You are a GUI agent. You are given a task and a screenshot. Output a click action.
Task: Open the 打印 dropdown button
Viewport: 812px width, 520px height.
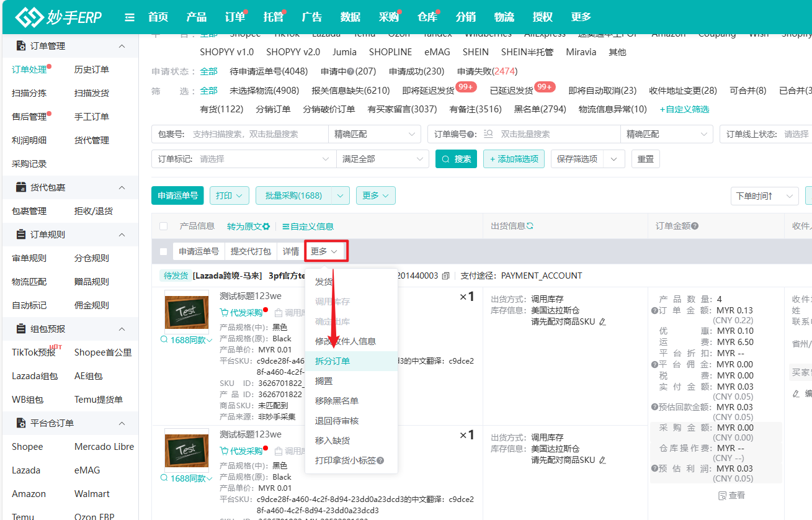(x=230, y=195)
